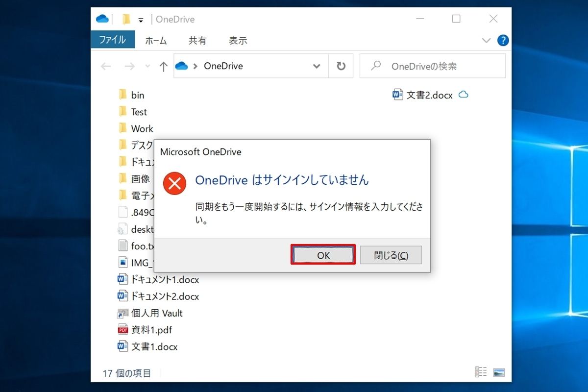Click the OneDrive search box
This screenshot has height=392, width=588.
point(432,66)
